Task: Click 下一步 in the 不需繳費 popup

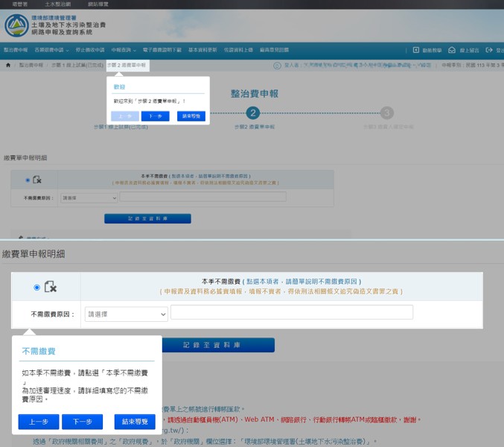Action: point(82,422)
